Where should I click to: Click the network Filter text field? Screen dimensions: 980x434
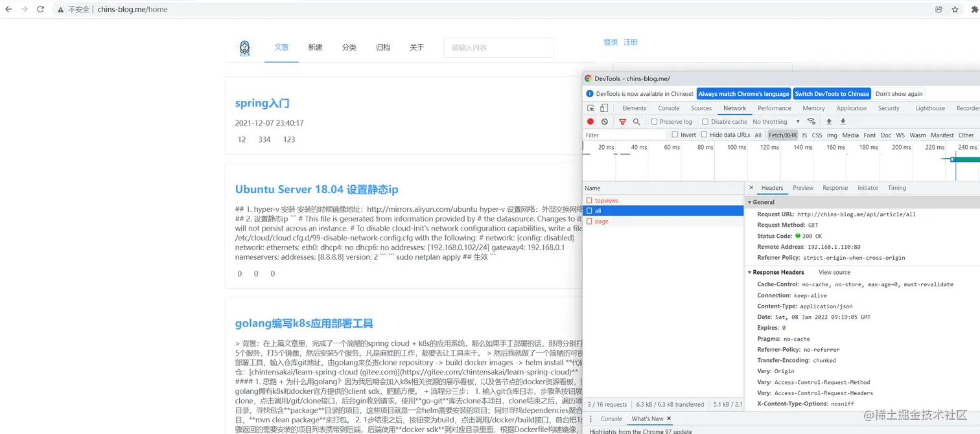click(x=625, y=135)
